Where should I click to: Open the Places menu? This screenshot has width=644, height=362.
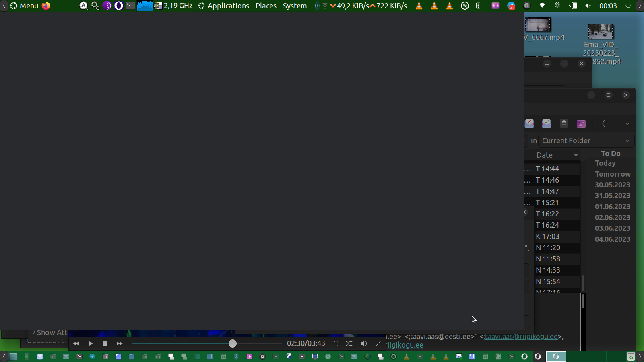[266, 6]
